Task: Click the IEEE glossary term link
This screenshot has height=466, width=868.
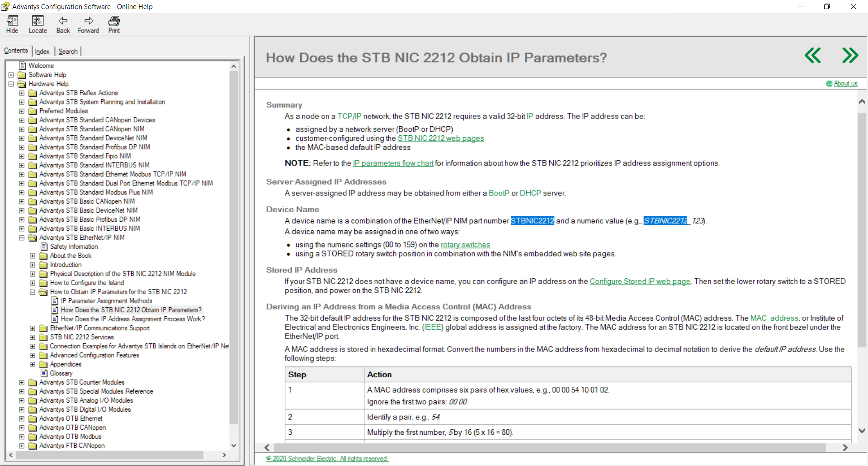Action: pyautogui.click(x=433, y=327)
